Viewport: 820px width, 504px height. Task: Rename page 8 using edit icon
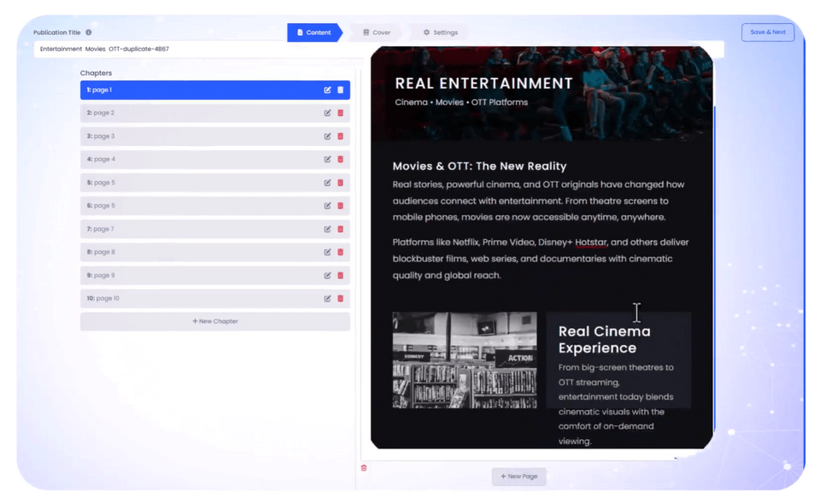pos(327,252)
